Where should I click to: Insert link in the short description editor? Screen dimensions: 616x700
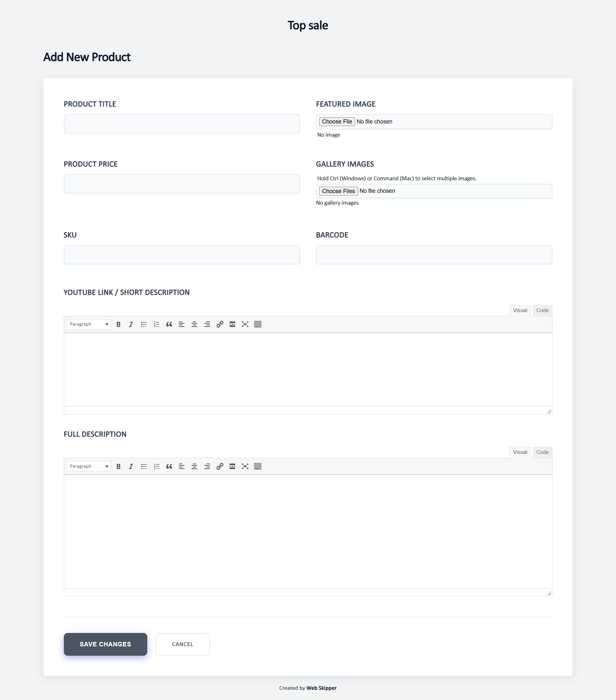pyautogui.click(x=220, y=324)
